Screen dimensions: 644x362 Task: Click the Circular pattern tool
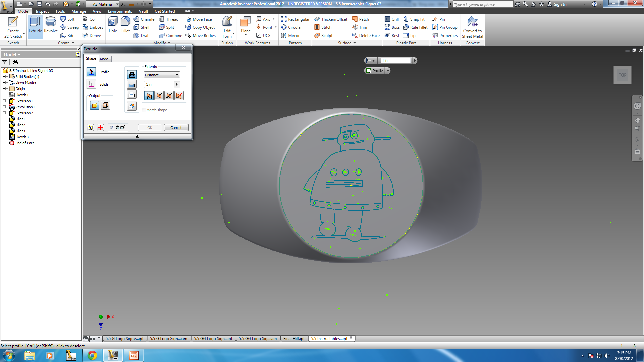(x=291, y=27)
